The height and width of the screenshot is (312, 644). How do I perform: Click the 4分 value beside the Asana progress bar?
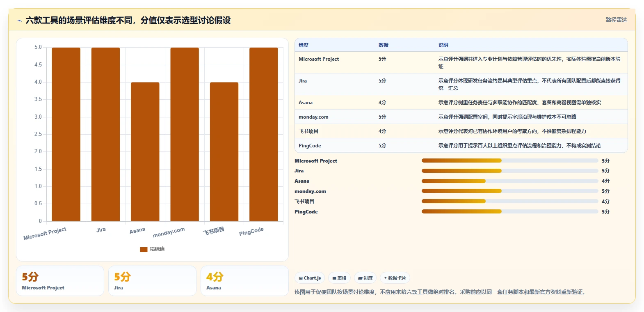[605, 181]
